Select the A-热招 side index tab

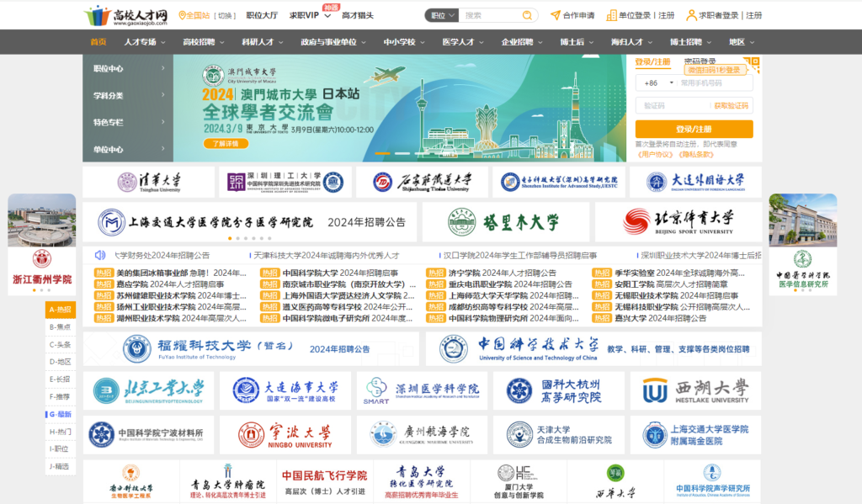click(x=61, y=310)
